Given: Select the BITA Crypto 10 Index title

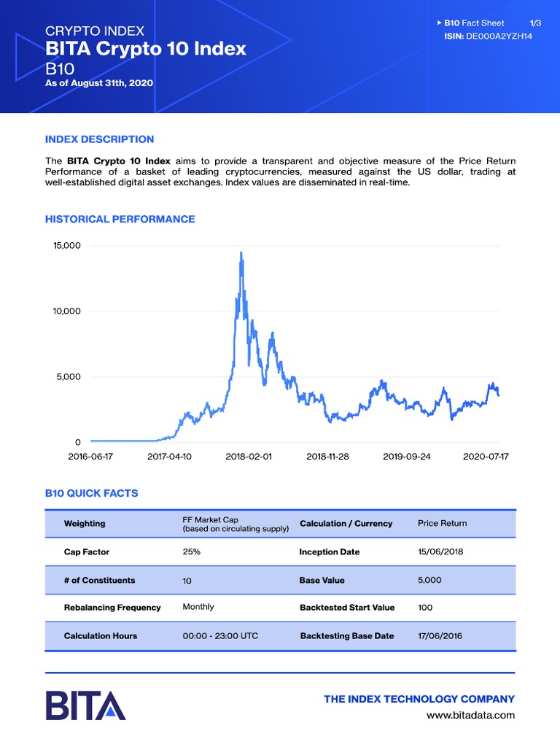Looking at the screenshot, I should tap(146, 49).
